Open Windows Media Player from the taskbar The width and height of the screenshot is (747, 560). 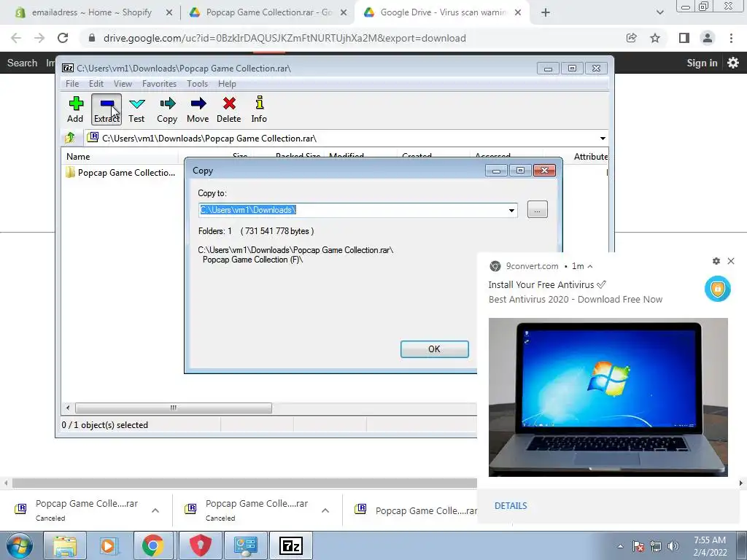coord(108,545)
